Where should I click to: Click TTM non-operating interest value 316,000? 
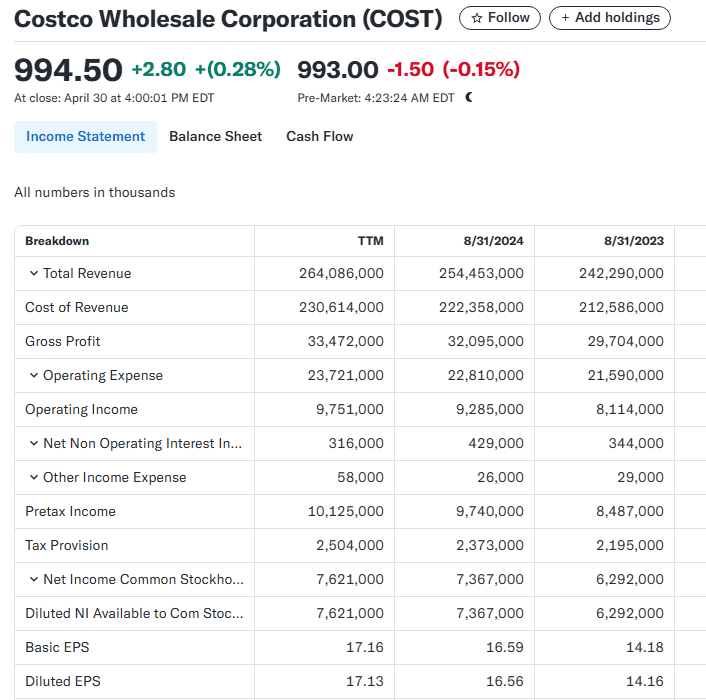[356, 443]
